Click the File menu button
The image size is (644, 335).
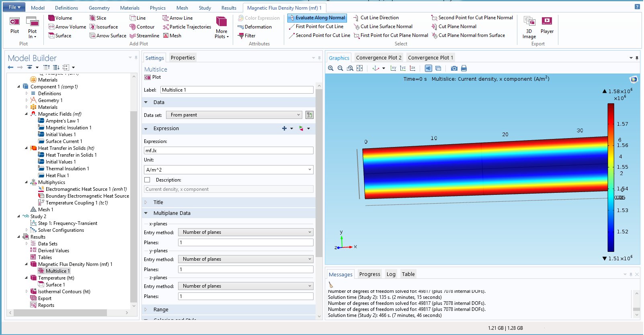15,7
